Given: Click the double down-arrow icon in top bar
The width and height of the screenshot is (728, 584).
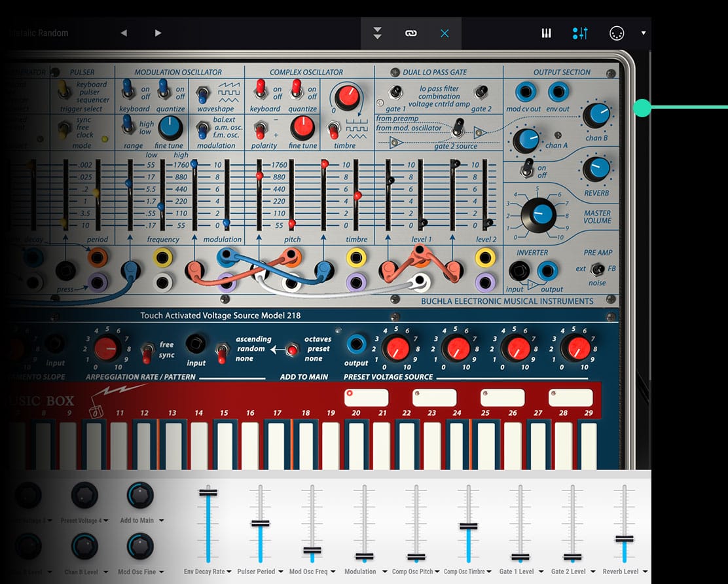Looking at the screenshot, I should [378, 33].
